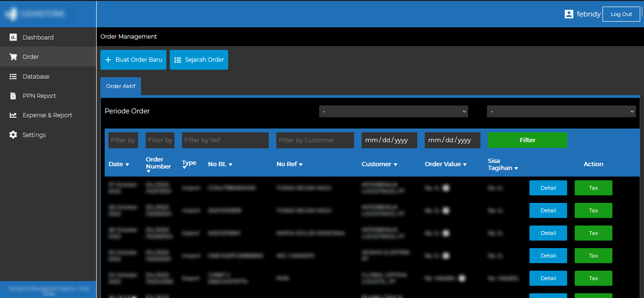Open the first Periode Order dropdown
Screen dimensions: 644x298
pyautogui.click(x=393, y=112)
